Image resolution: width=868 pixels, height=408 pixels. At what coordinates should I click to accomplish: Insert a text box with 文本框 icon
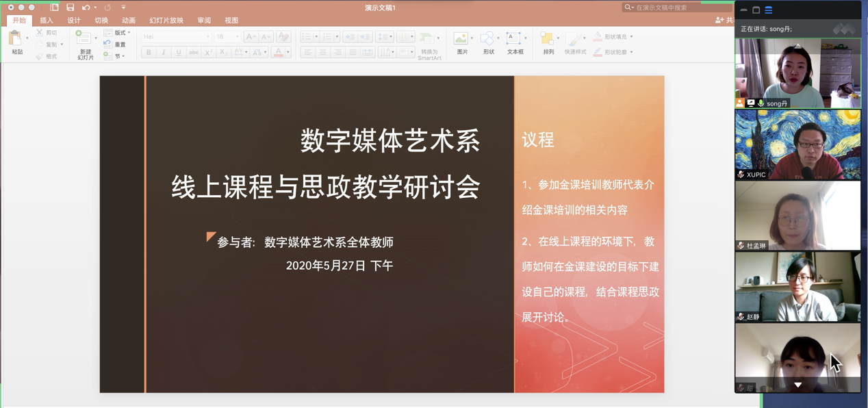tap(514, 39)
